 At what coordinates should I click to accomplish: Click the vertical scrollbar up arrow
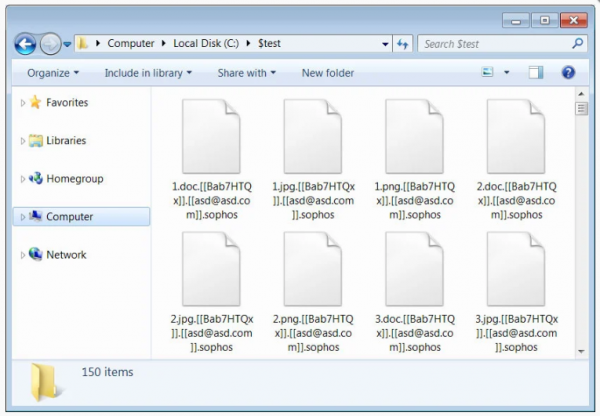[581, 94]
